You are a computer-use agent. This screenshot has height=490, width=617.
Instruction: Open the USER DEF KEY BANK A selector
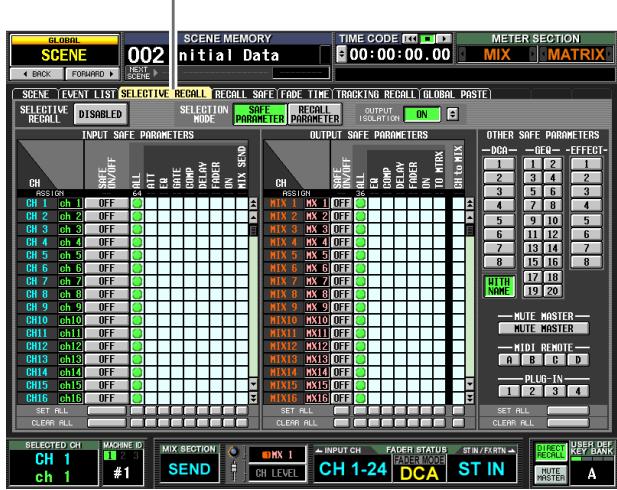pos(592,473)
